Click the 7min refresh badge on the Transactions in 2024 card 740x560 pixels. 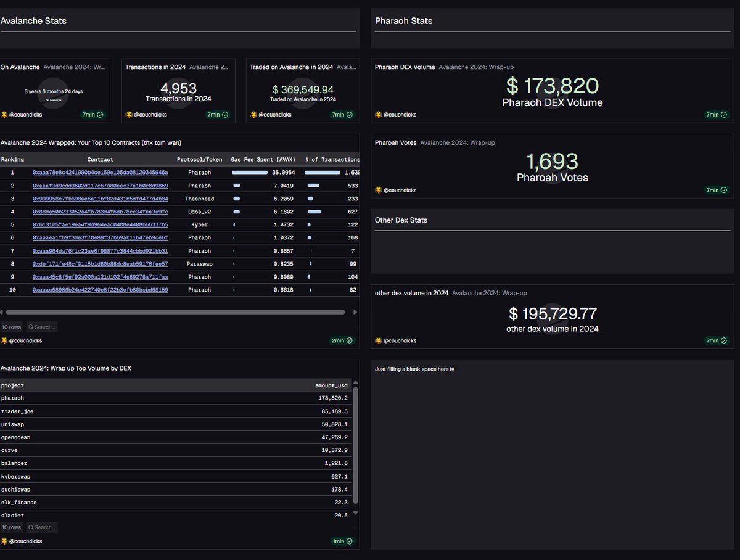click(x=218, y=115)
